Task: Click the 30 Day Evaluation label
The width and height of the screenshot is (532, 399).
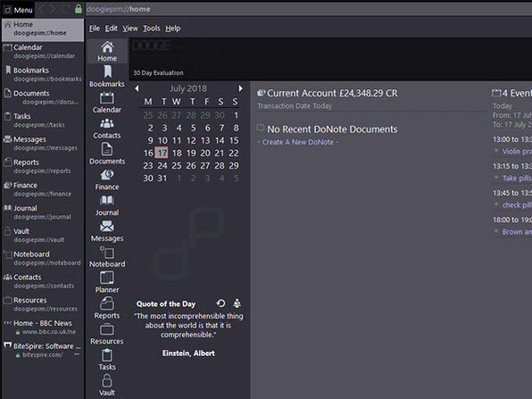Action: coord(158,72)
